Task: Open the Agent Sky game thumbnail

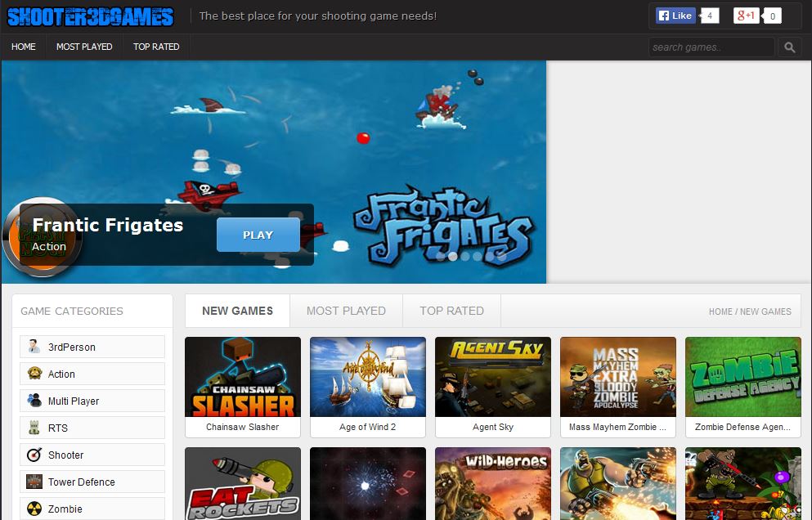Action: (493, 377)
